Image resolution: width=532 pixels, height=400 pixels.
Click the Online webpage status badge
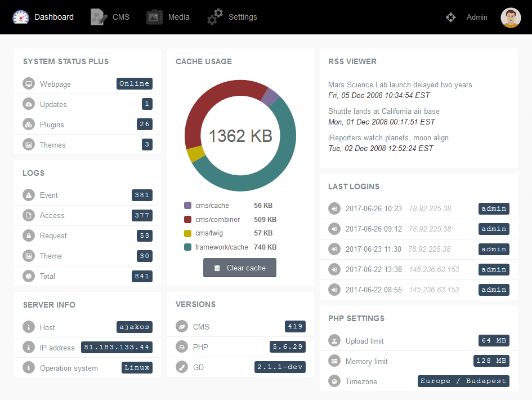pos(135,83)
